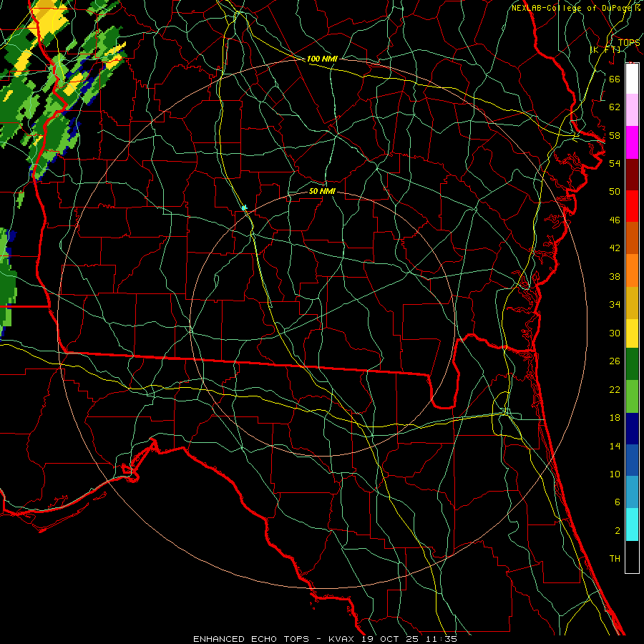Screen dimensions: 644x644
Task: Click the black TH threshold swatch
Action: [632, 557]
